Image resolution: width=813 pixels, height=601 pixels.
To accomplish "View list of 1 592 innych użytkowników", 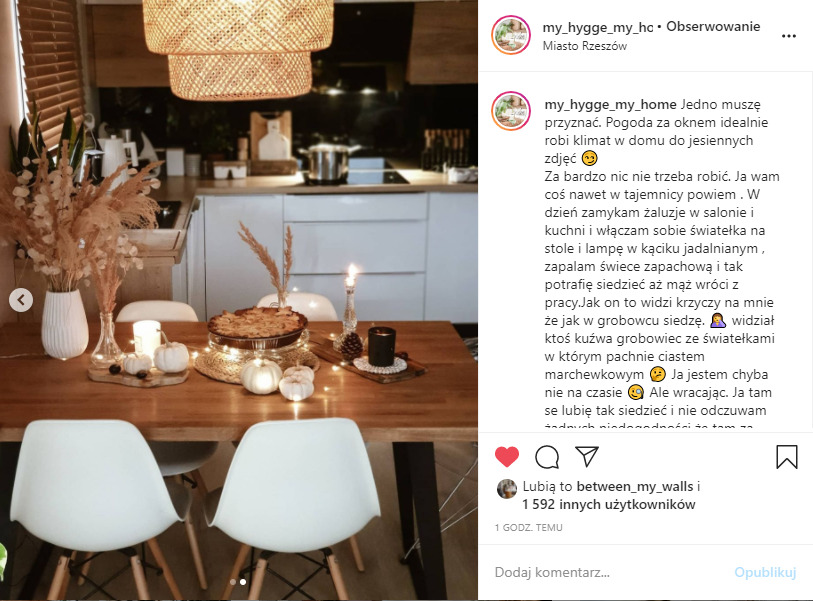I will (x=609, y=505).
